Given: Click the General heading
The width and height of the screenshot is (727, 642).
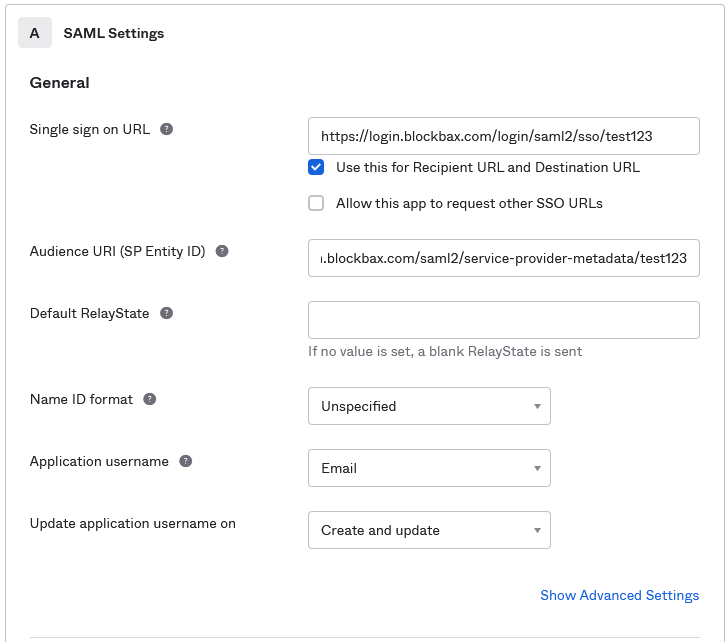Looking at the screenshot, I should click(59, 83).
